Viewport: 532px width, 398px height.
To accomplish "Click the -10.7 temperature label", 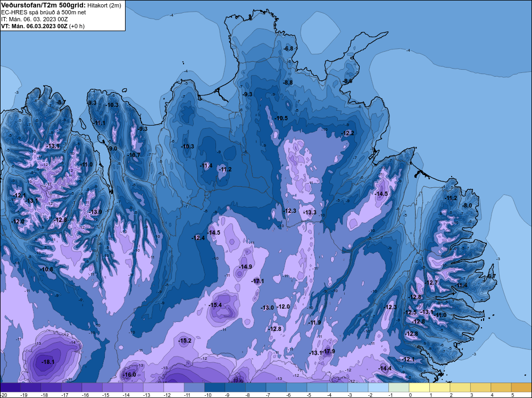I will pyautogui.click(x=134, y=155).
